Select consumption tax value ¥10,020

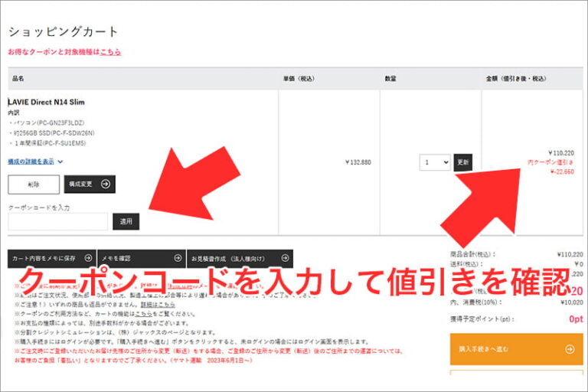coord(571,302)
